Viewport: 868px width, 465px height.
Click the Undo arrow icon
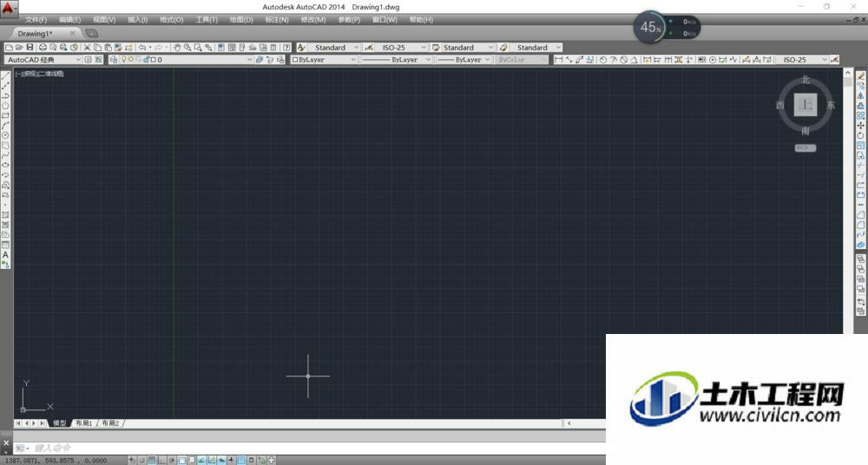click(142, 48)
